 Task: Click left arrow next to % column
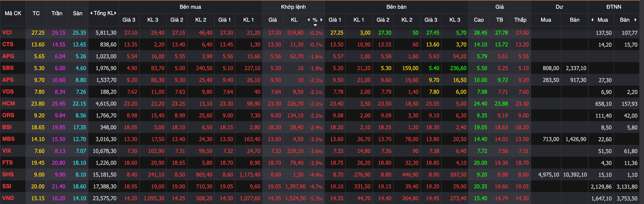tap(309, 20)
